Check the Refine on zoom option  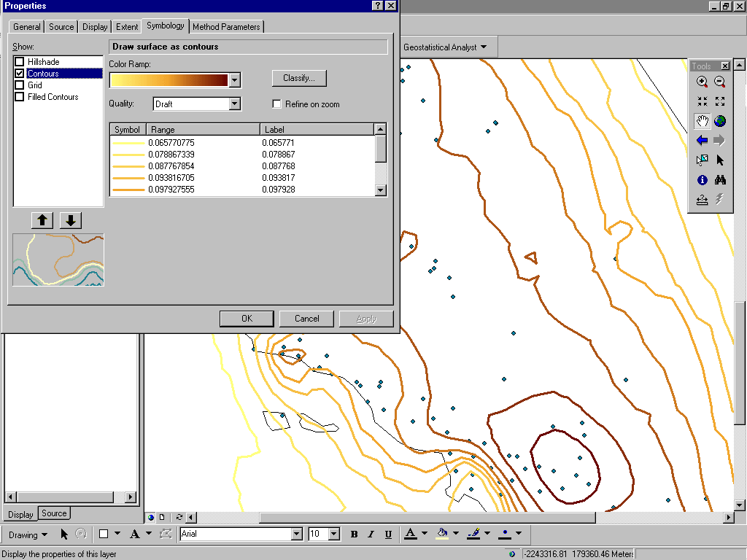[277, 104]
